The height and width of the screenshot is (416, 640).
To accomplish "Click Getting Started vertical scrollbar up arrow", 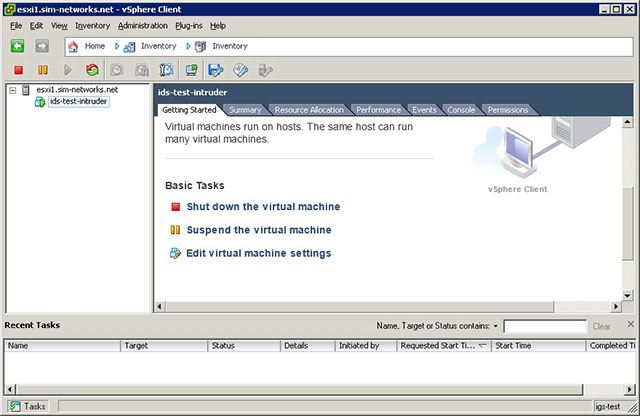I will pyautogui.click(x=627, y=122).
